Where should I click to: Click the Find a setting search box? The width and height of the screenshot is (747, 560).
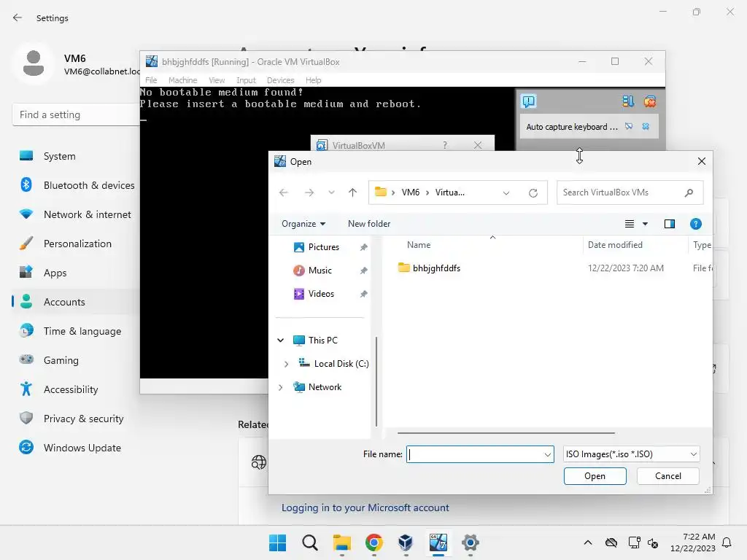(76, 114)
